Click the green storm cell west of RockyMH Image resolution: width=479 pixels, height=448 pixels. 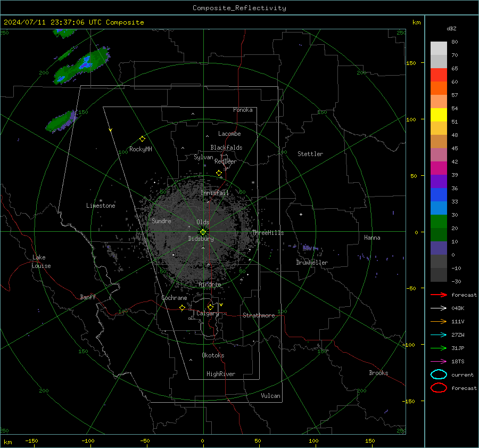[61, 121]
